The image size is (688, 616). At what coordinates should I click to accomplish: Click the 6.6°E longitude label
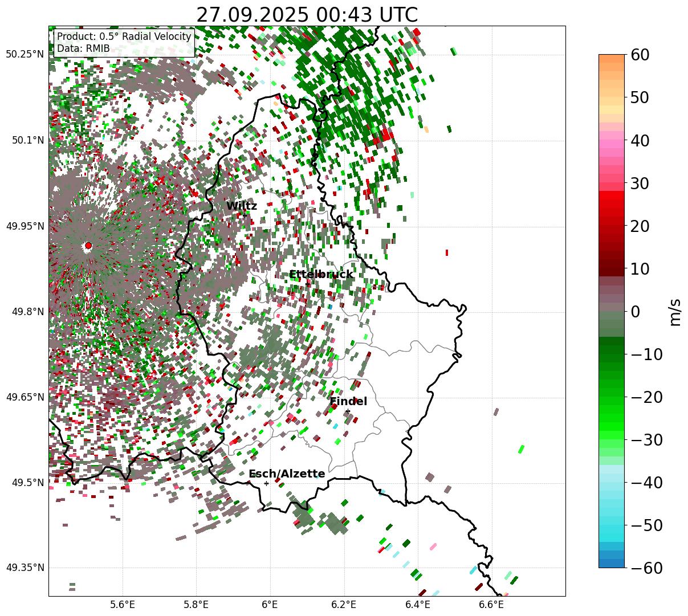point(491,605)
